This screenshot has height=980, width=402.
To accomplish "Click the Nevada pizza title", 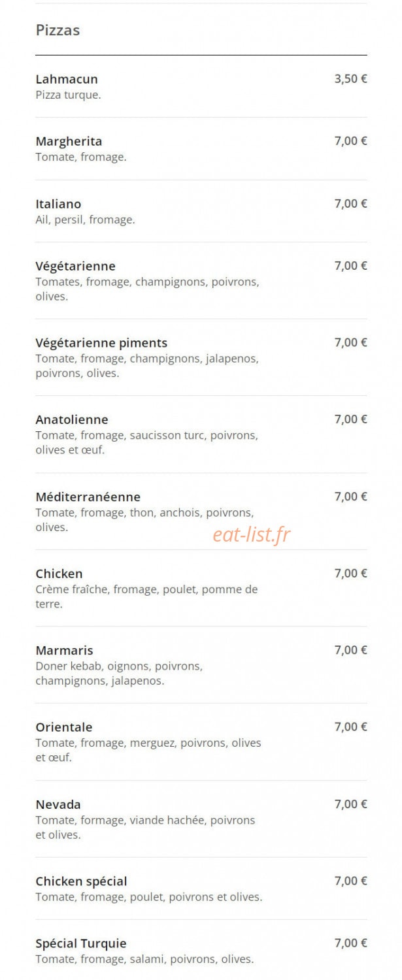I will click(58, 804).
